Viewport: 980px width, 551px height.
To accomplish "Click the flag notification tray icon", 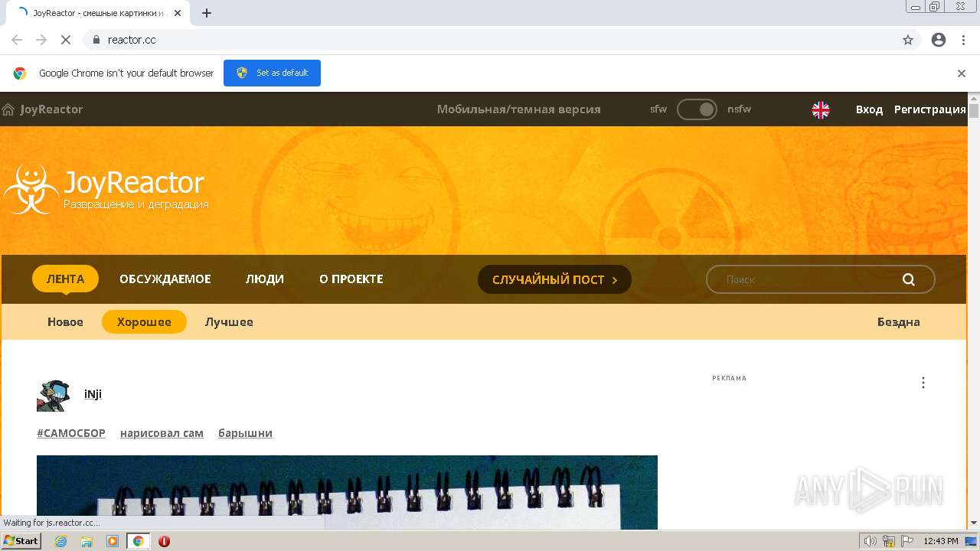I will (908, 541).
